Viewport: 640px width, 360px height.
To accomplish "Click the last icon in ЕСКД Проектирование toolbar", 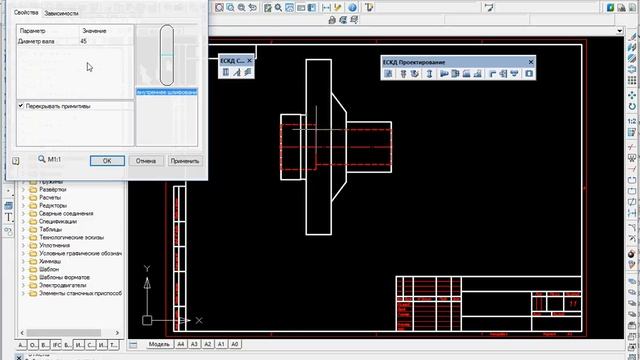I will 529,73.
